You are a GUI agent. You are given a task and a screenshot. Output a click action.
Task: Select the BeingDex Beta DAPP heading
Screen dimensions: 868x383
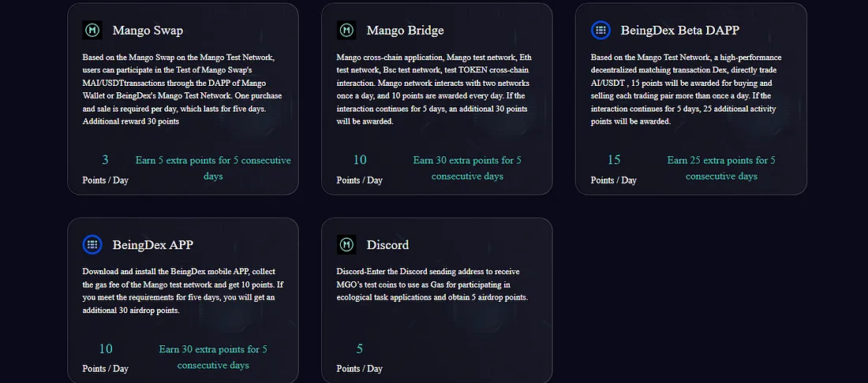(679, 31)
